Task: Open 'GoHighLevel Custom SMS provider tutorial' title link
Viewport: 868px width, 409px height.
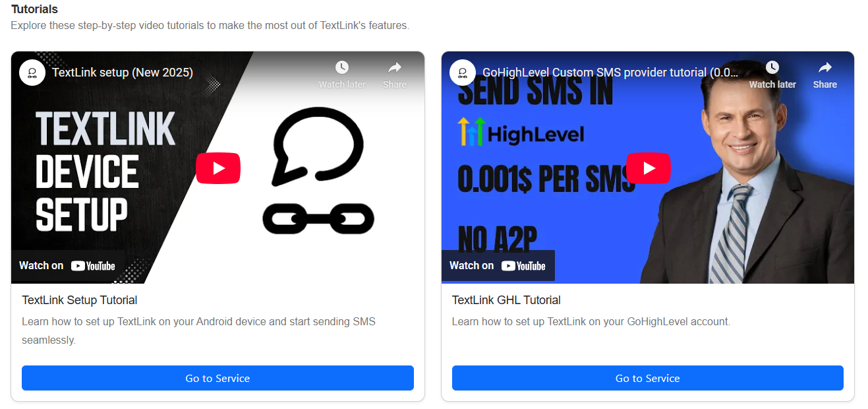Action: pos(610,73)
